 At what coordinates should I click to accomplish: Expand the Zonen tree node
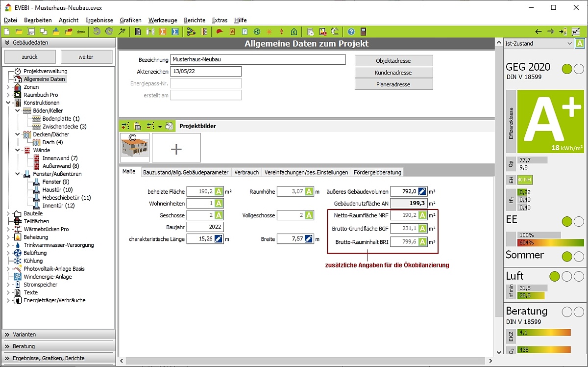point(8,87)
